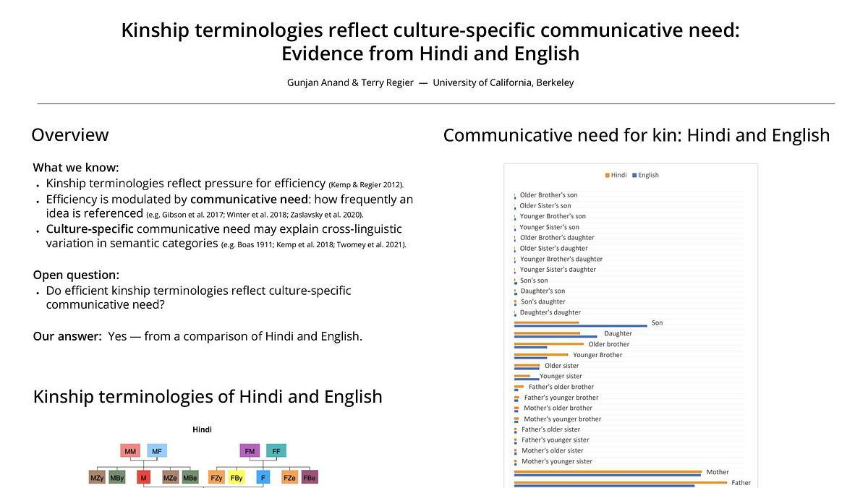
Task: Select the green MBe node
Action: click(x=190, y=478)
